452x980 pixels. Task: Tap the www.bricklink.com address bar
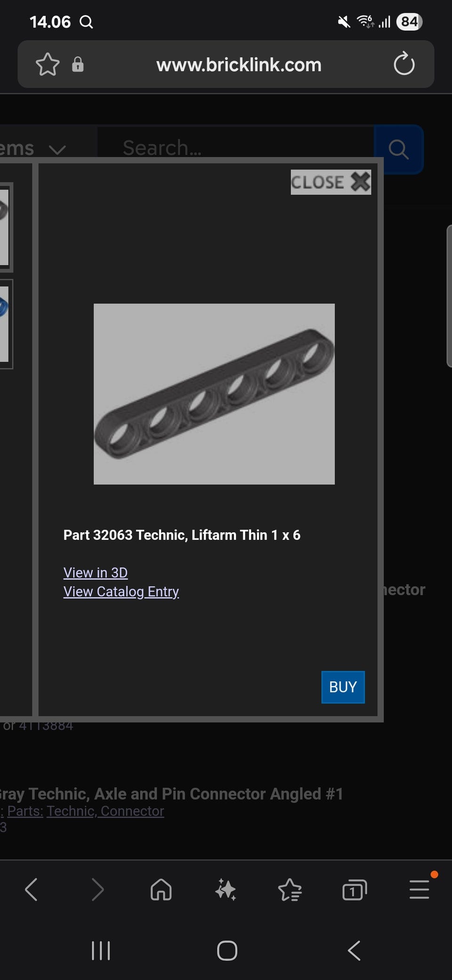(x=239, y=65)
